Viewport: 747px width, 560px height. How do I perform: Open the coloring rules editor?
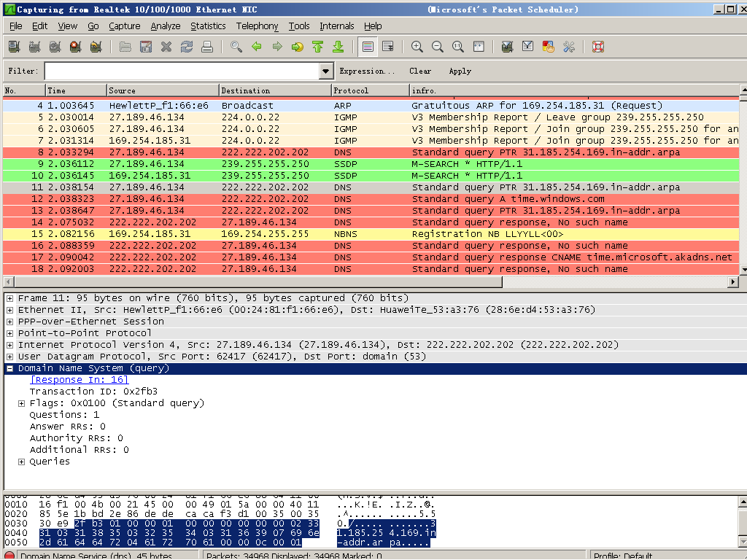(x=549, y=47)
